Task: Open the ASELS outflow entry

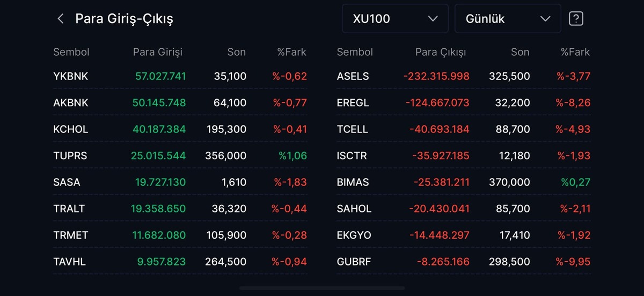Action: (464, 76)
